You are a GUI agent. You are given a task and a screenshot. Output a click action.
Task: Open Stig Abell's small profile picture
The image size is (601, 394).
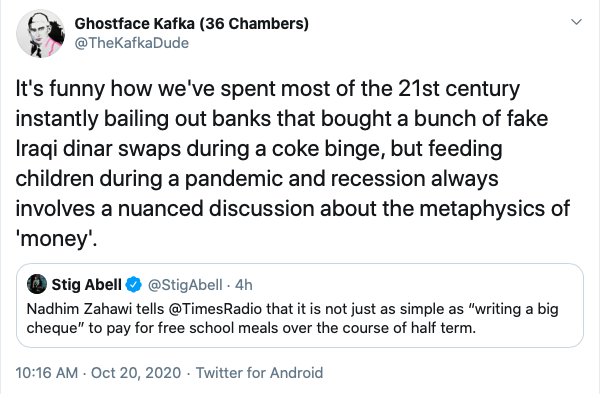(37, 284)
